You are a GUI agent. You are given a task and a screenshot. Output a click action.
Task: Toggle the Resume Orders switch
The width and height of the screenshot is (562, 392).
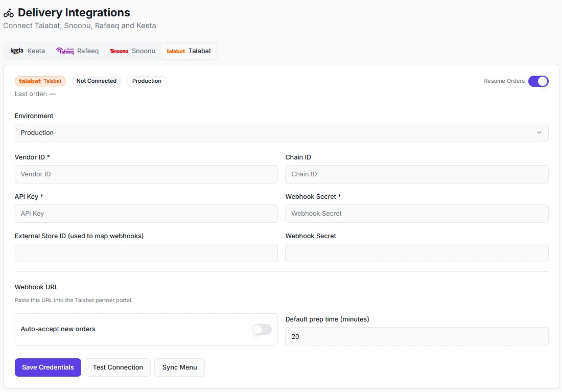click(x=538, y=81)
